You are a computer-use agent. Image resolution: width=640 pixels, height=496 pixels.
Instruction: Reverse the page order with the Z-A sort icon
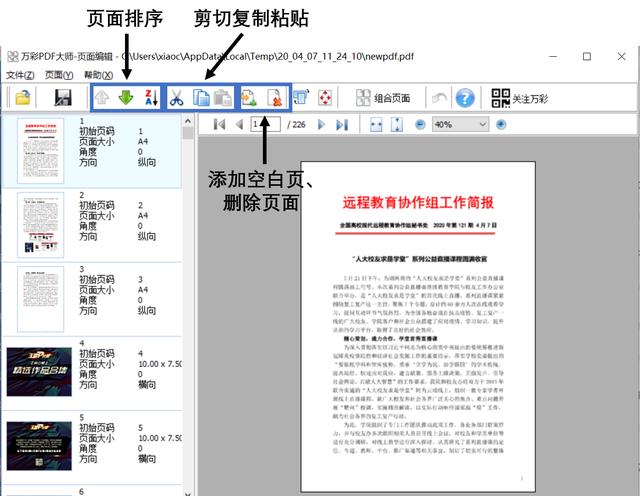tap(151, 98)
